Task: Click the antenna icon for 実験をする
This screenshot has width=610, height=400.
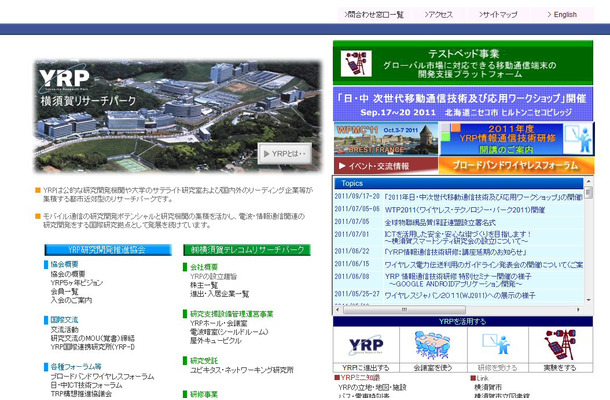Action: 560,344
